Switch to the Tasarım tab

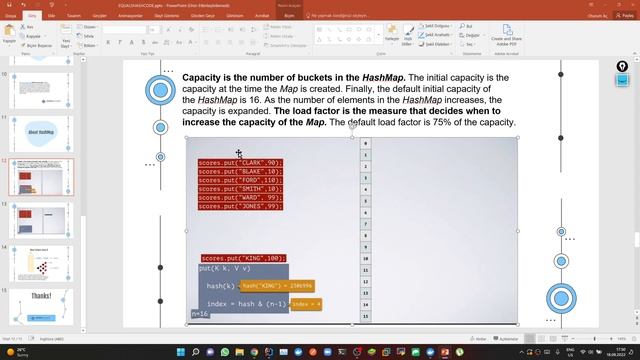coord(74,16)
